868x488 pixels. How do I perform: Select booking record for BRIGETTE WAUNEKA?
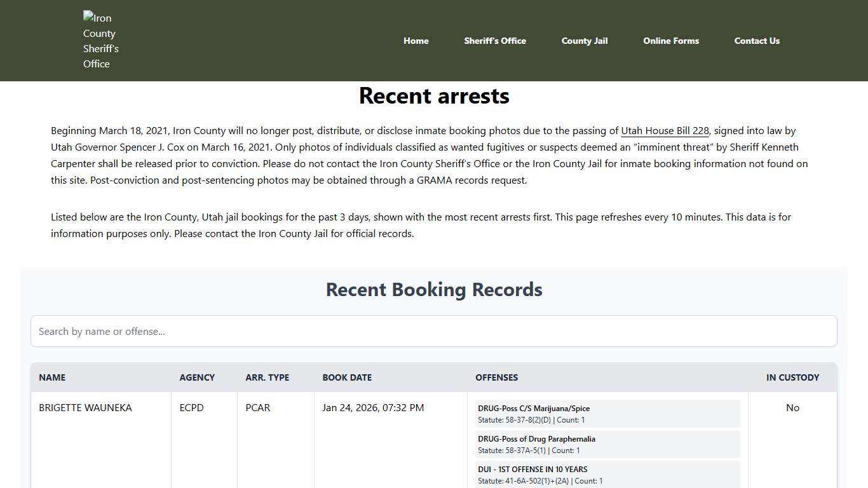click(x=85, y=407)
